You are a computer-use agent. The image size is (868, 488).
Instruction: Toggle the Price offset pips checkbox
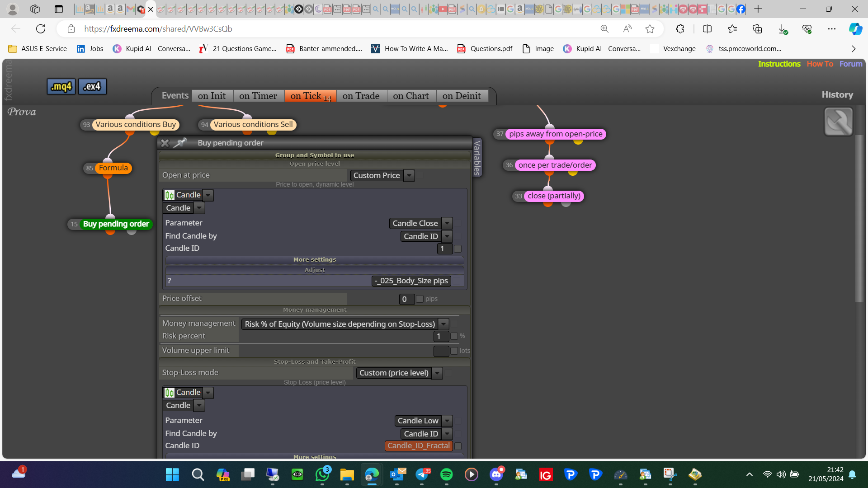pos(420,299)
